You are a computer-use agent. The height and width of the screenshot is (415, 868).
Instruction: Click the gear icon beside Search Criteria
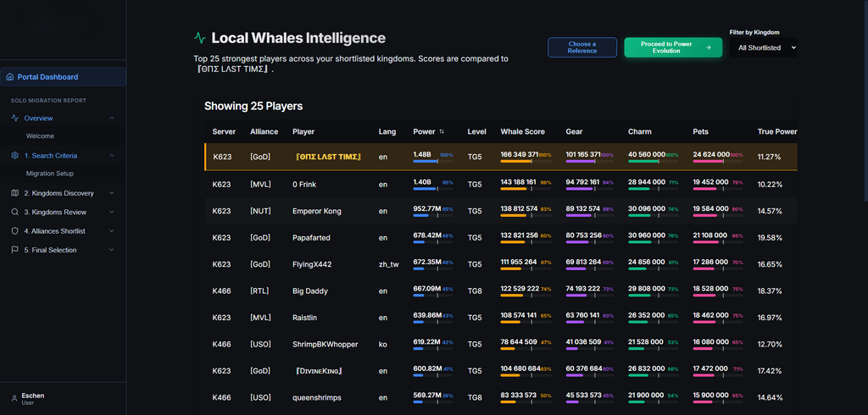pyautogui.click(x=15, y=156)
